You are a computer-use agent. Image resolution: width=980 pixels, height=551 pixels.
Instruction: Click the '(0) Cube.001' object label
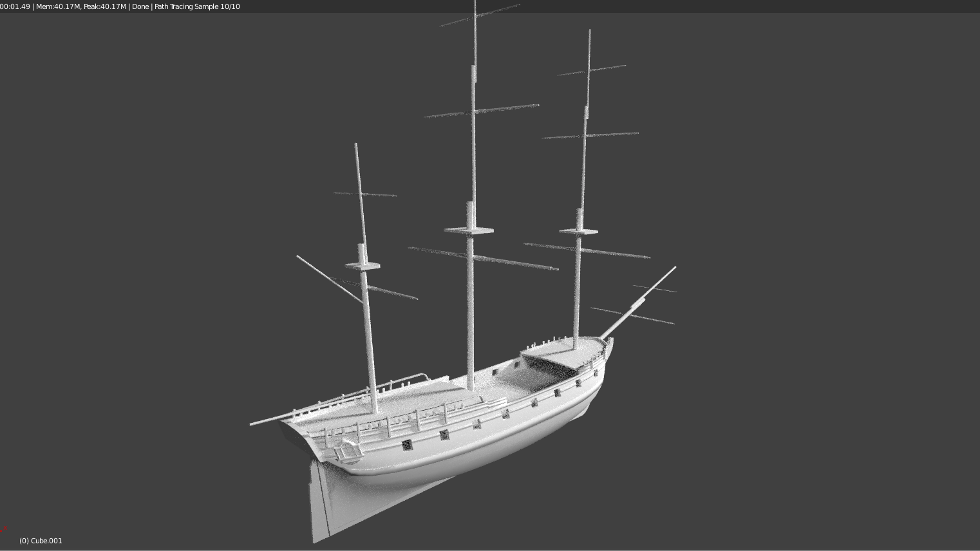[41, 541]
